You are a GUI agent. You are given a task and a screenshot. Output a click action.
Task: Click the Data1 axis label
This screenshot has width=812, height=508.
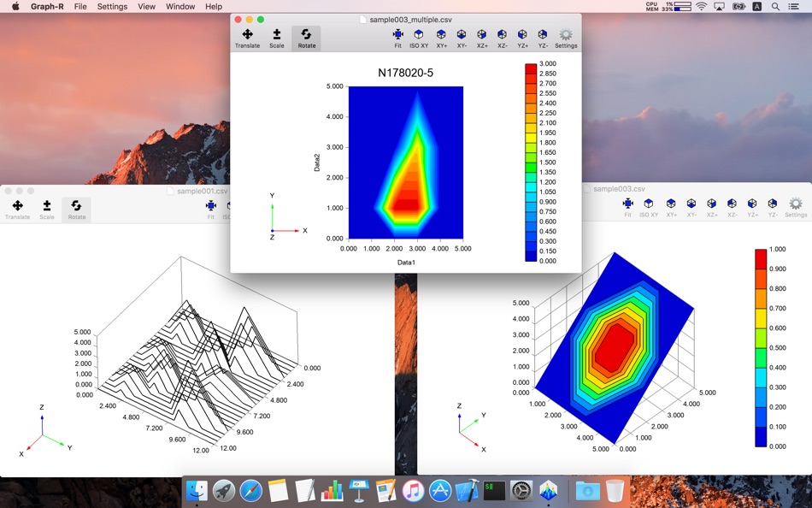tap(406, 263)
